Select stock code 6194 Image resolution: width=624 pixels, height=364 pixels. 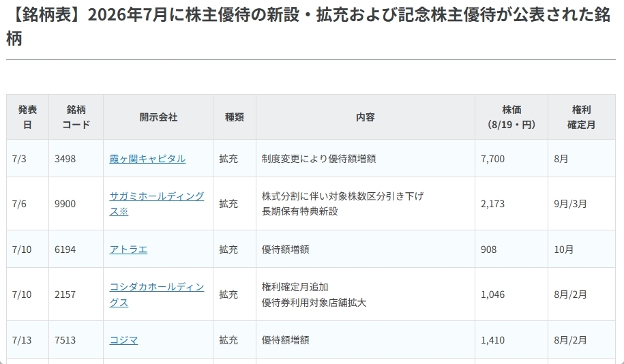[65, 249]
